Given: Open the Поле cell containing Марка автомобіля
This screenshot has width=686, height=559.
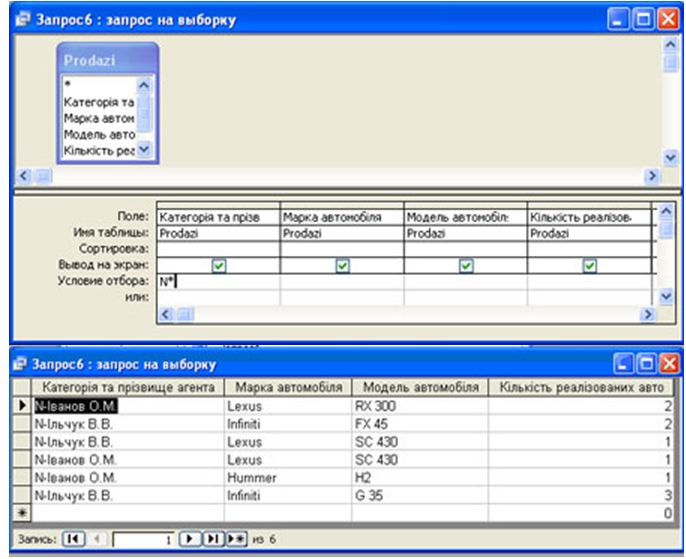Looking at the screenshot, I should [x=342, y=216].
